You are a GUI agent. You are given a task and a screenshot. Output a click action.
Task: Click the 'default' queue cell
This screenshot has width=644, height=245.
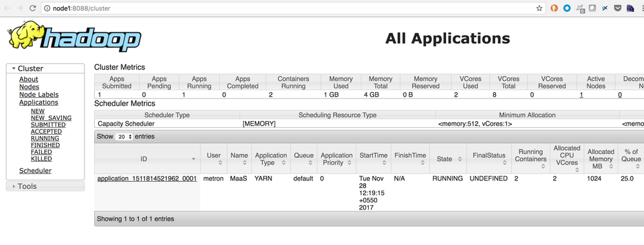pos(303,179)
